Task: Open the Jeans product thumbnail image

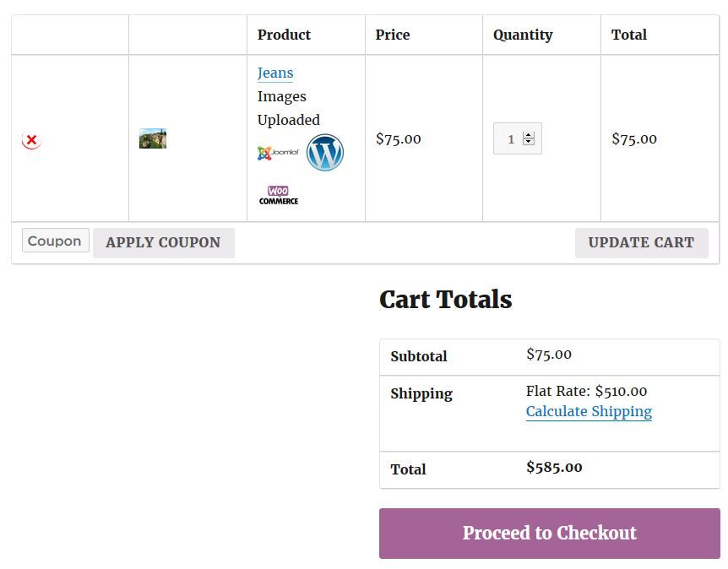Action: pos(153,138)
